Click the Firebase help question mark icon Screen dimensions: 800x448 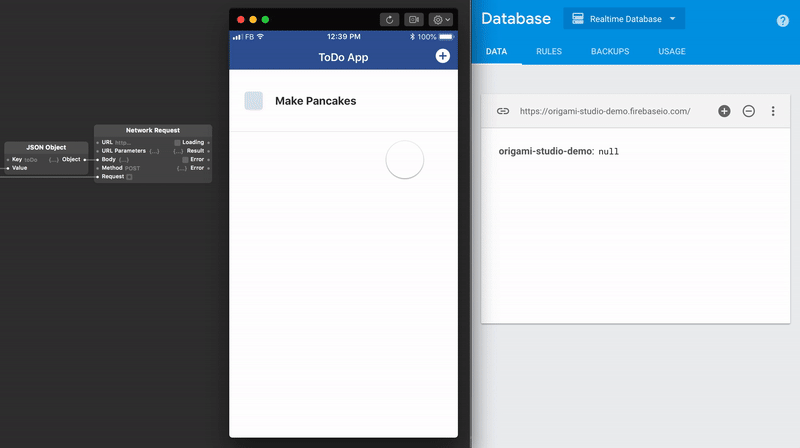click(x=783, y=20)
